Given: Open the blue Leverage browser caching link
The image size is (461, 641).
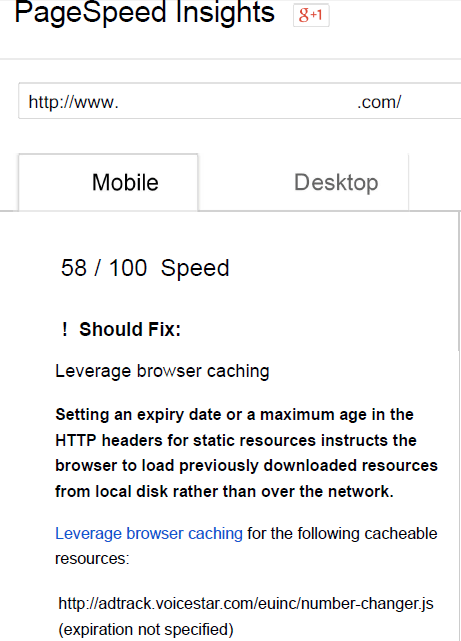Looking at the screenshot, I should [149, 533].
